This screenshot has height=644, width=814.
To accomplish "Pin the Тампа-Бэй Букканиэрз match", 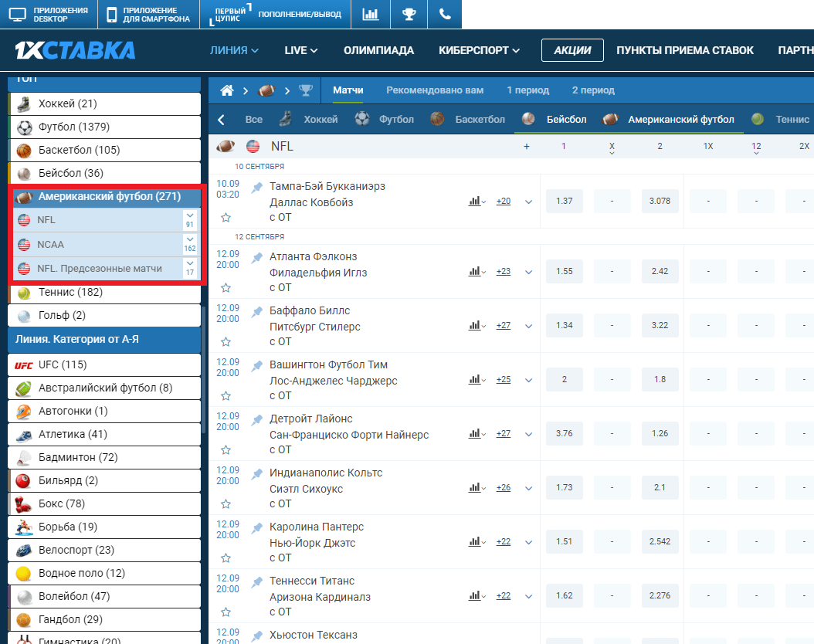I will coord(257,188).
